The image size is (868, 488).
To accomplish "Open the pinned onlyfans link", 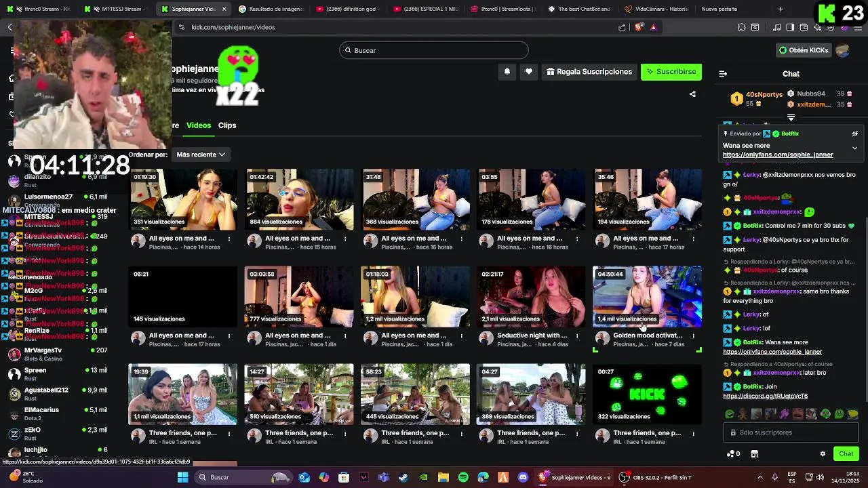I will tap(778, 155).
